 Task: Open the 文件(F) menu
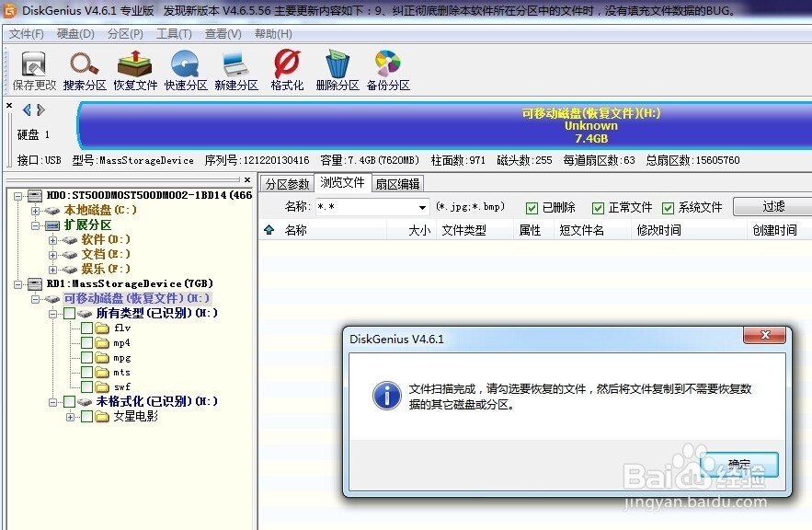pos(27,34)
